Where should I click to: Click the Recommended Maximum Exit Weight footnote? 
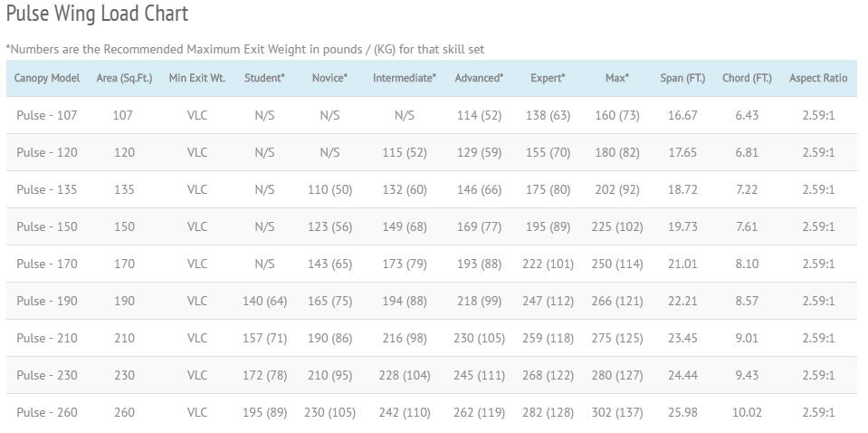[x=244, y=49]
